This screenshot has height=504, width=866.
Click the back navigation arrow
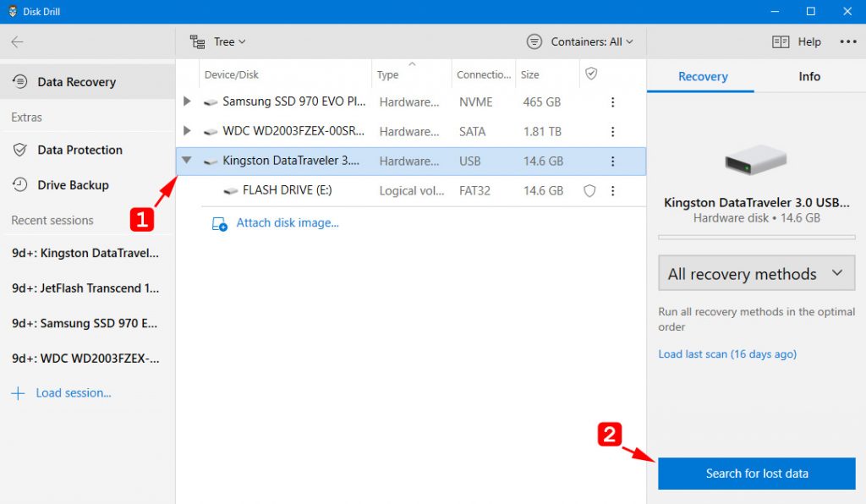[x=18, y=41]
